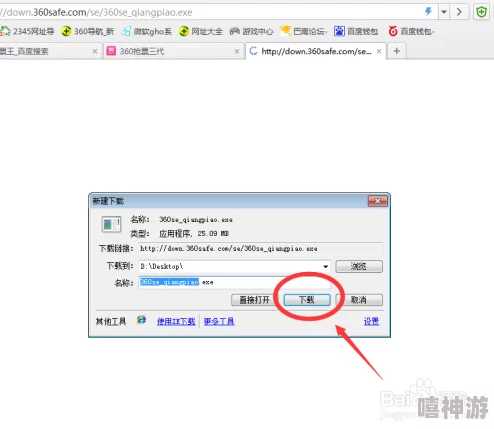
Task: Close the 360抢票三代 tab
Action: point(237,51)
